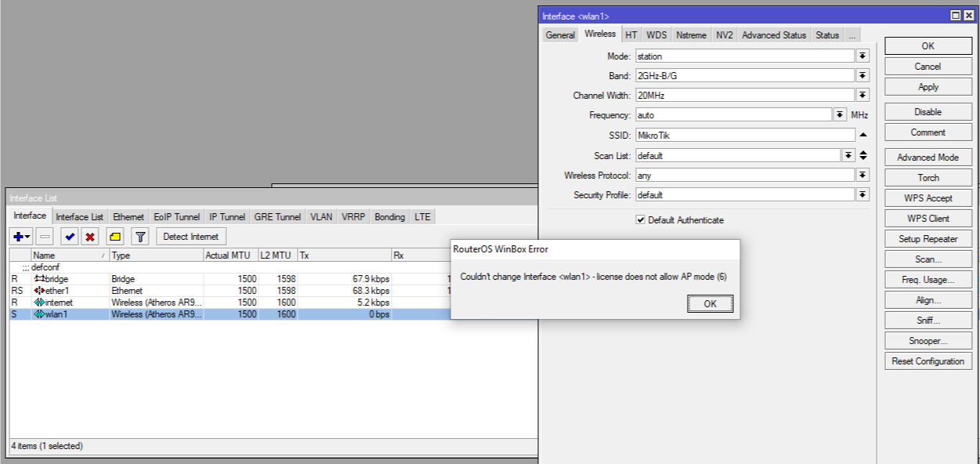Open the Torch tool
Viewport: 980px width, 464px height.
tap(928, 178)
